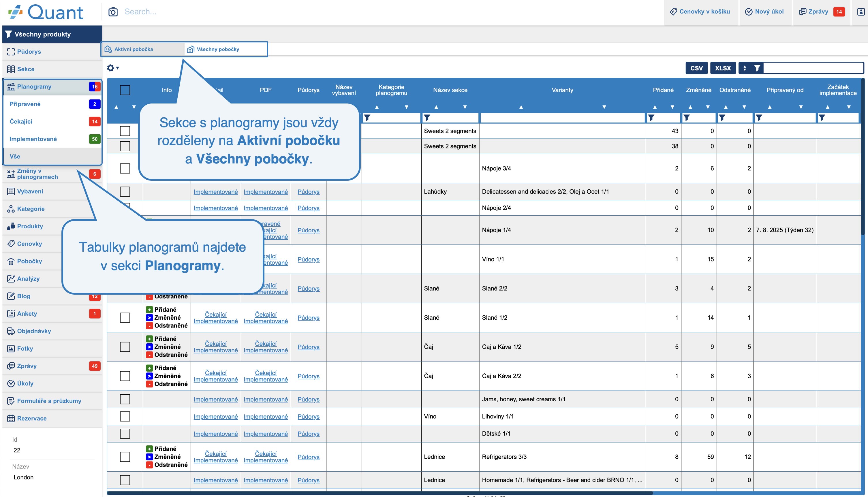Open the gear settings dropdown above the table

pyautogui.click(x=113, y=68)
